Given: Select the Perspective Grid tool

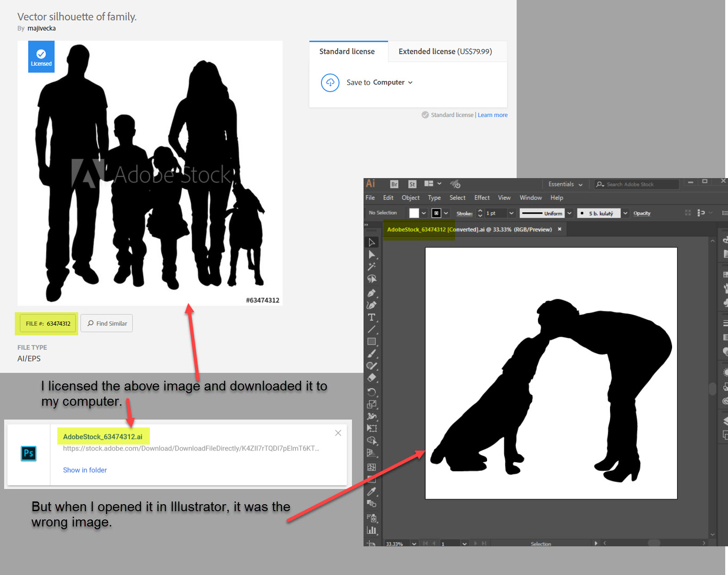Looking at the screenshot, I should click(371, 453).
